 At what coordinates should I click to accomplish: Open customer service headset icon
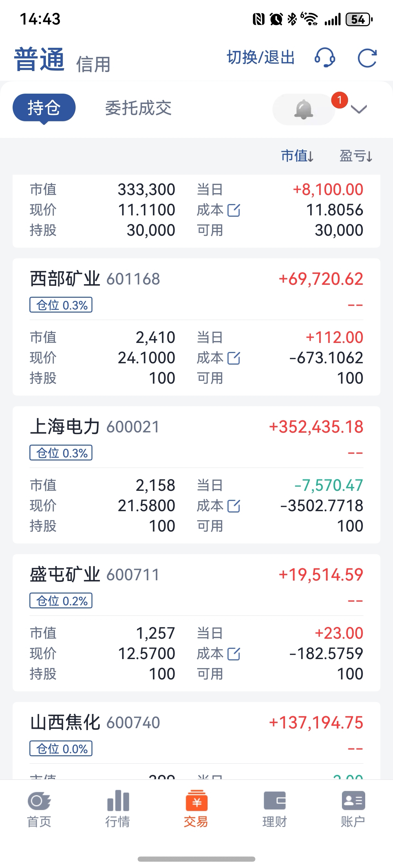pyautogui.click(x=324, y=57)
